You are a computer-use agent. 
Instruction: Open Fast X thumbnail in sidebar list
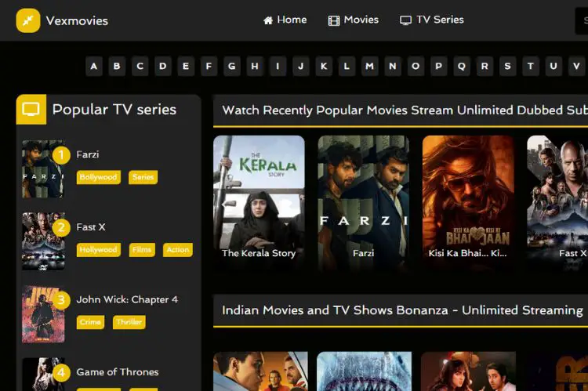tap(43, 241)
